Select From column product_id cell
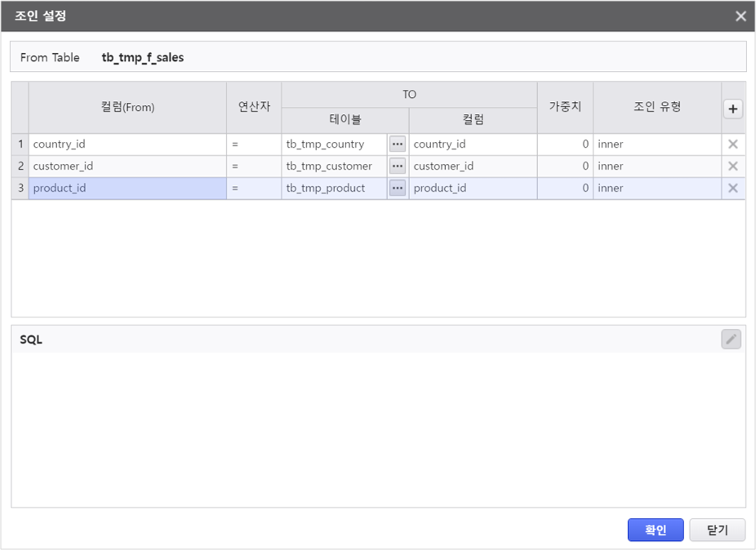 (127, 188)
